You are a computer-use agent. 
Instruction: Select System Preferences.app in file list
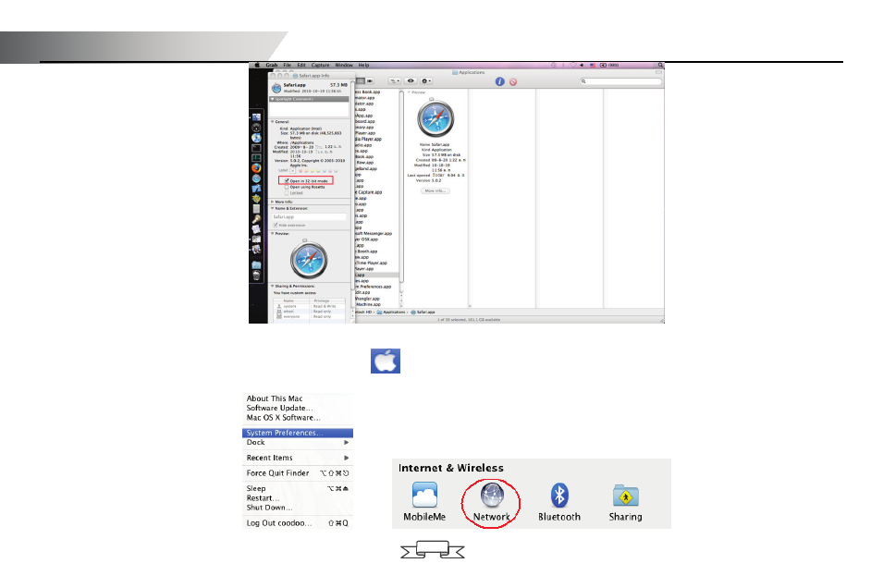click(374, 287)
